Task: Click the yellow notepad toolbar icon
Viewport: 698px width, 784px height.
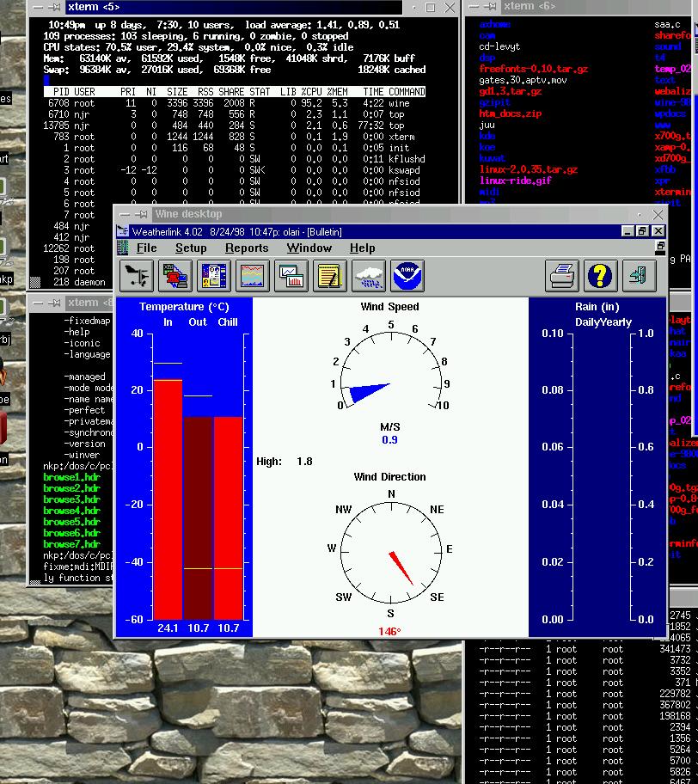Action: [x=329, y=275]
